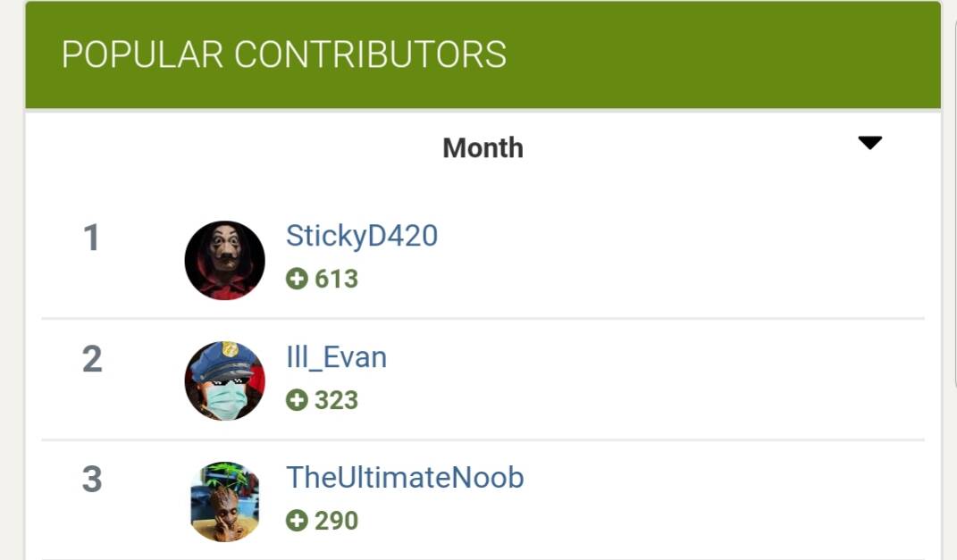Image resolution: width=957 pixels, height=560 pixels.
Task: Click green plus icon beside 323
Action: point(297,400)
